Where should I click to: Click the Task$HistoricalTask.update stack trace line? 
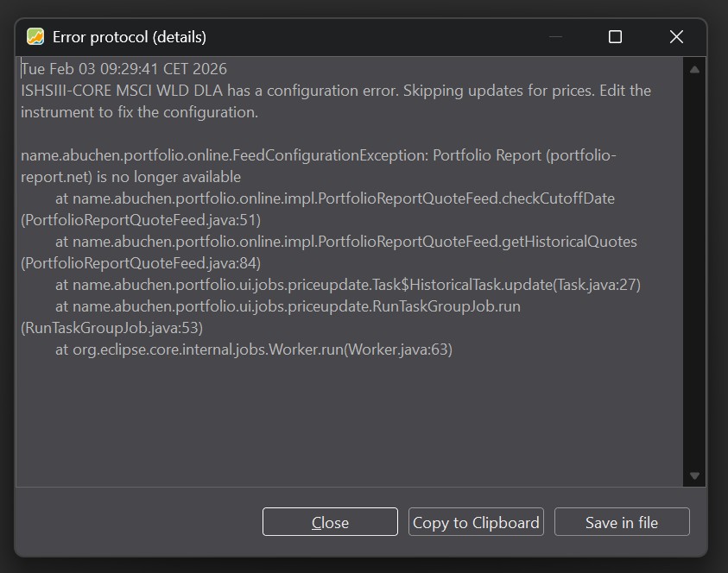[x=347, y=285]
